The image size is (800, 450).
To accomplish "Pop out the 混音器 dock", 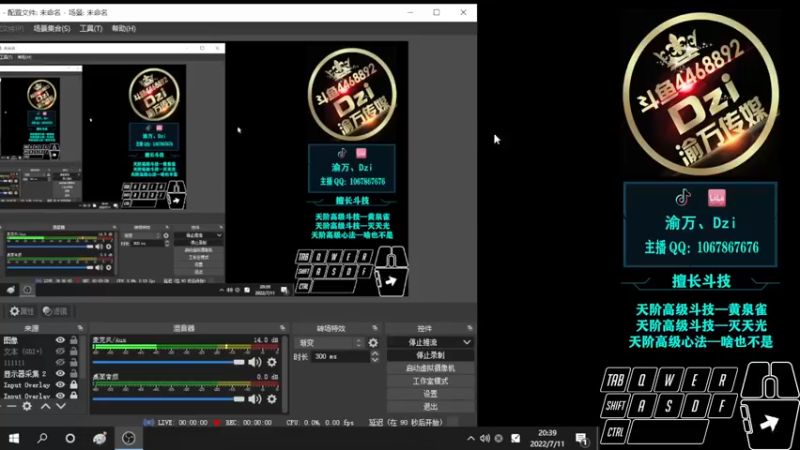I will (x=282, y=328).
